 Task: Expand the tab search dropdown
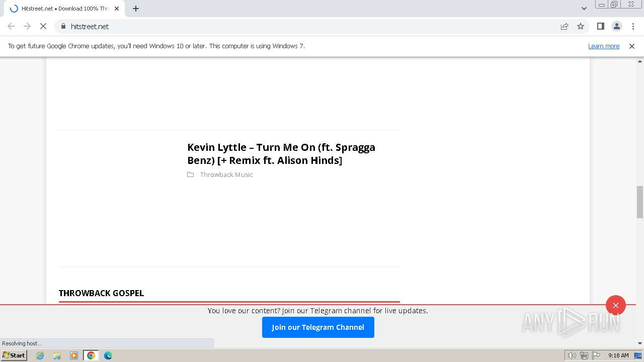click(584, 9)
